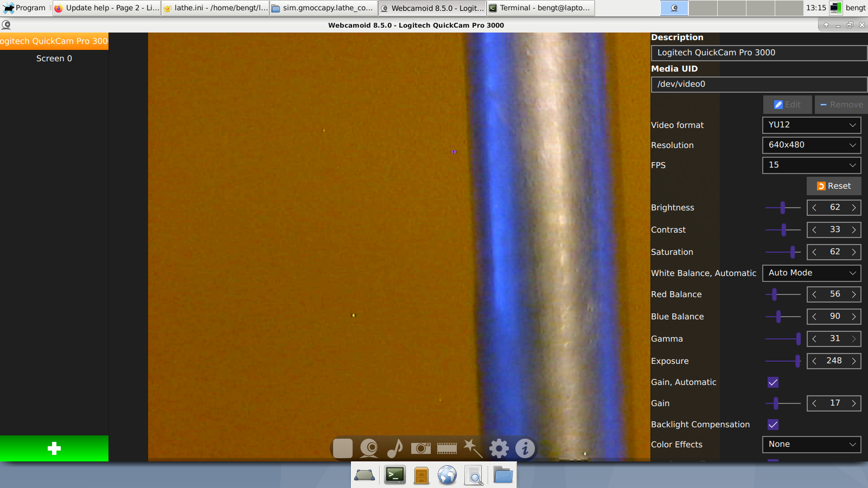The width and height of the screenshot is (868, 488).
Task: Open the bengt user menu
Action: 856,8
